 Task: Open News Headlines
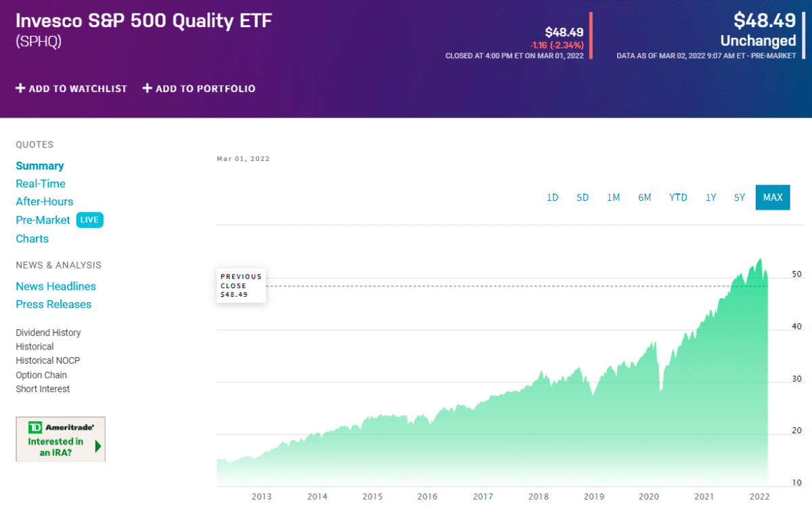coord(56,287)
